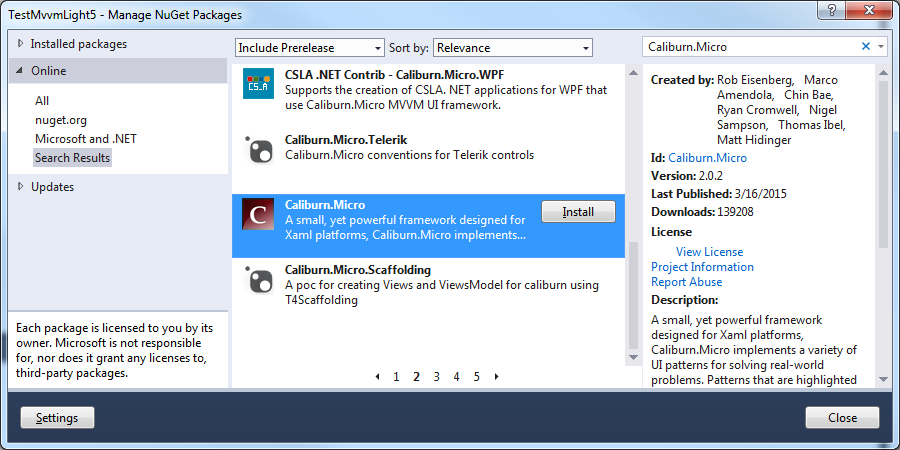Viewport: 900px width, 450px height.
Task: Select the Caliburn.Micro.Telerik package row title
Action: pyautogui.click(x=346, y=140)
